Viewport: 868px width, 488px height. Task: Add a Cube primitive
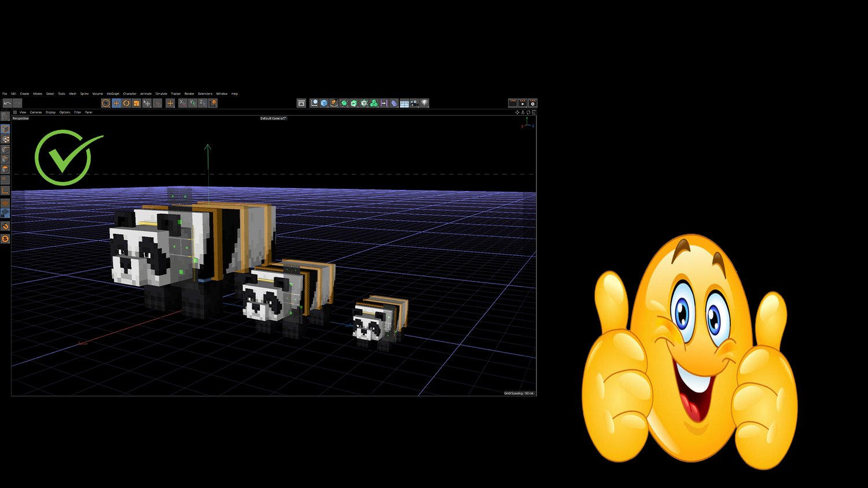click(324, 103)
